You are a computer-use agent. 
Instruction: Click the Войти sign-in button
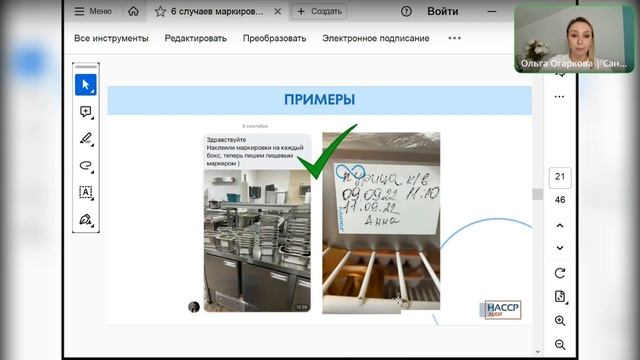tap(442, 11)
